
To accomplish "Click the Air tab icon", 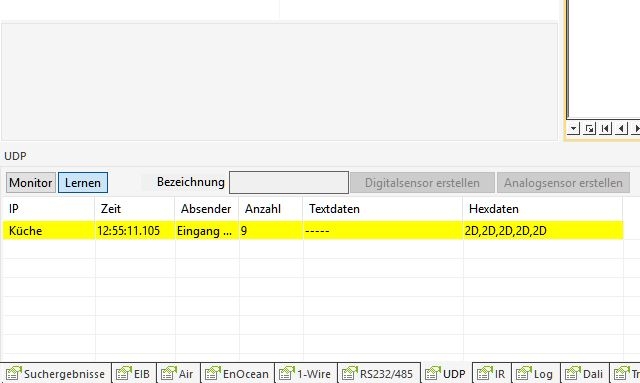I will 168,373.
